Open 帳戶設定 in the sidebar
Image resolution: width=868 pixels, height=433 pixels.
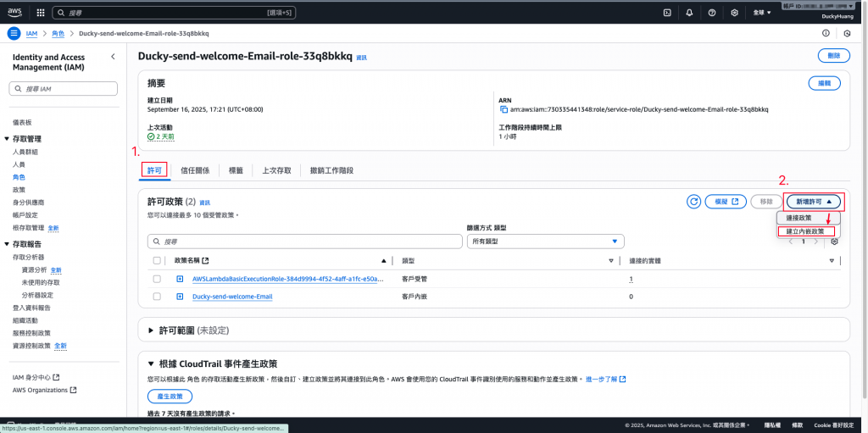(x=25, y=215)
